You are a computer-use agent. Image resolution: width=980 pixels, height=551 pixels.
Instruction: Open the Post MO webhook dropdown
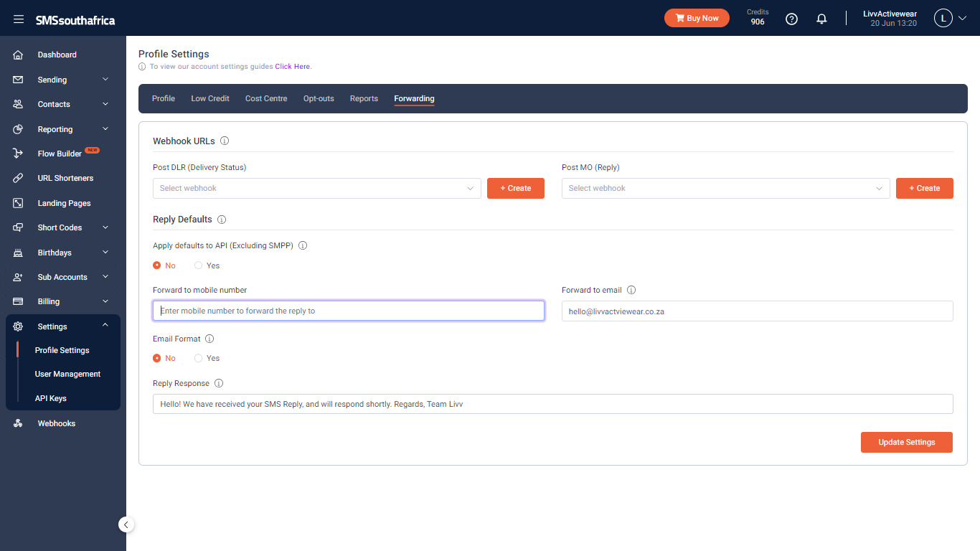[x=726, y=188]
